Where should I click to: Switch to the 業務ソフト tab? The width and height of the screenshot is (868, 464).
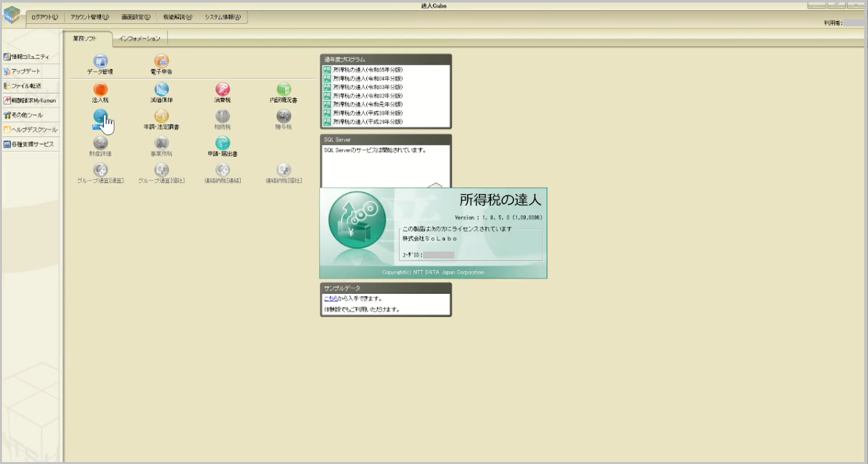point(86,39)
